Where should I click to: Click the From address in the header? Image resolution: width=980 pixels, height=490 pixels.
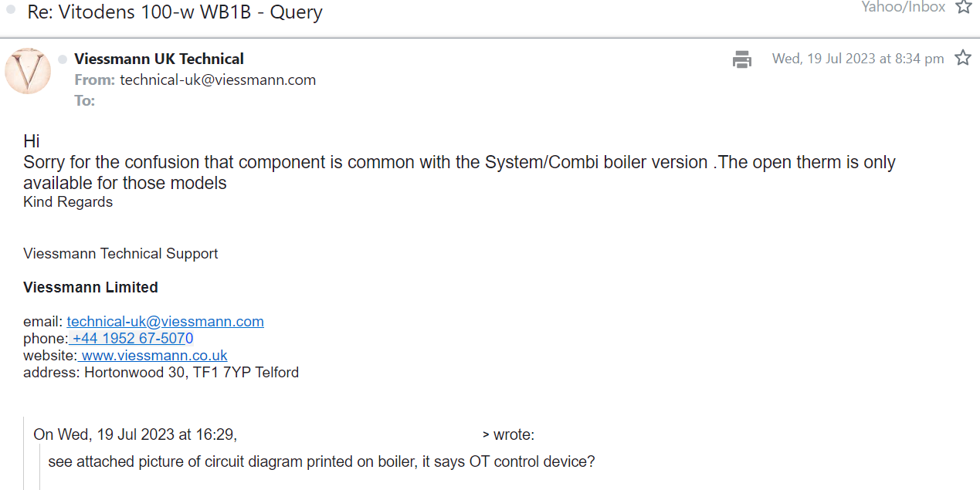[x=218, y=79]
